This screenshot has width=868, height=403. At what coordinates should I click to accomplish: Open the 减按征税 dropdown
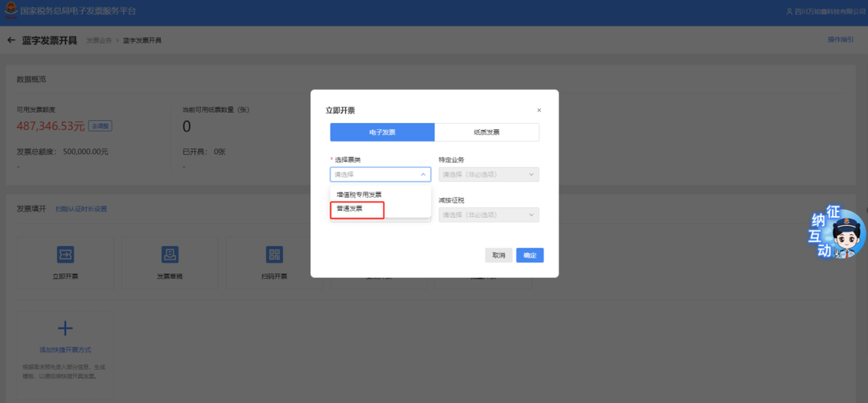489,215
